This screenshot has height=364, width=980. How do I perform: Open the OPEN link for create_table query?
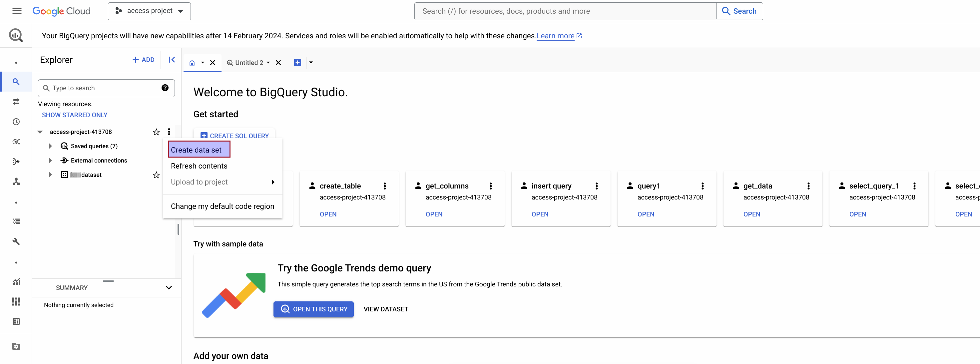click(327, 214)
